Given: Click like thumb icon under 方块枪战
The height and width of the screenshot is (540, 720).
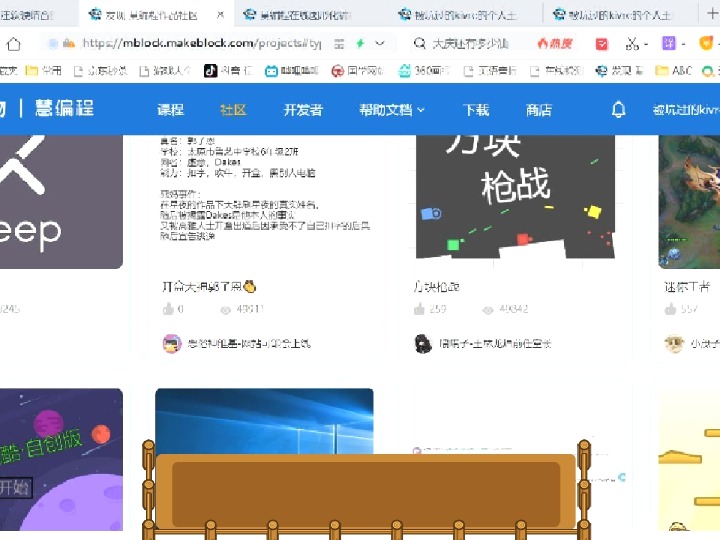Looking at the screenshot, I should pyautogui.click(x=421, y=310).
